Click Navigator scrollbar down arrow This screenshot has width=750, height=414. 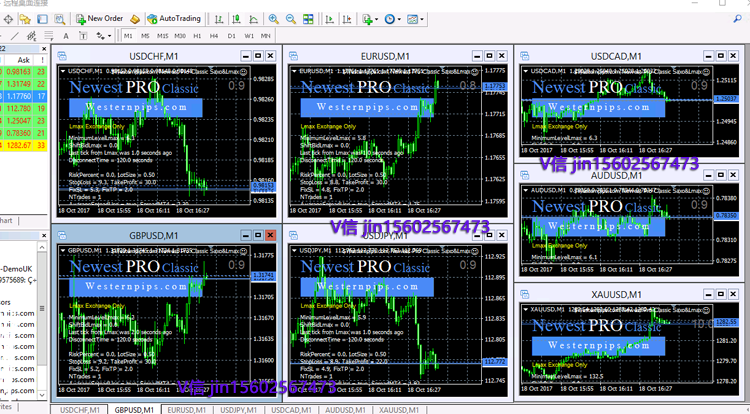click(x=42, y=395)
